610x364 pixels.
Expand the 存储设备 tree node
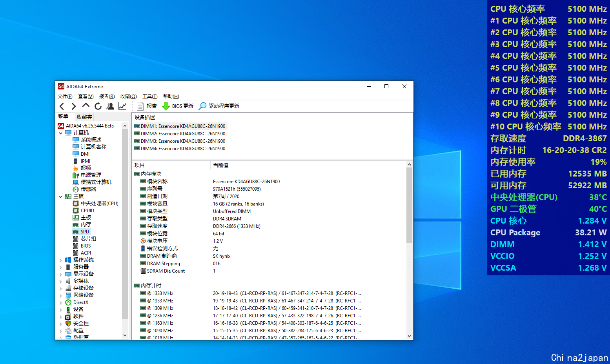(61, 288)
